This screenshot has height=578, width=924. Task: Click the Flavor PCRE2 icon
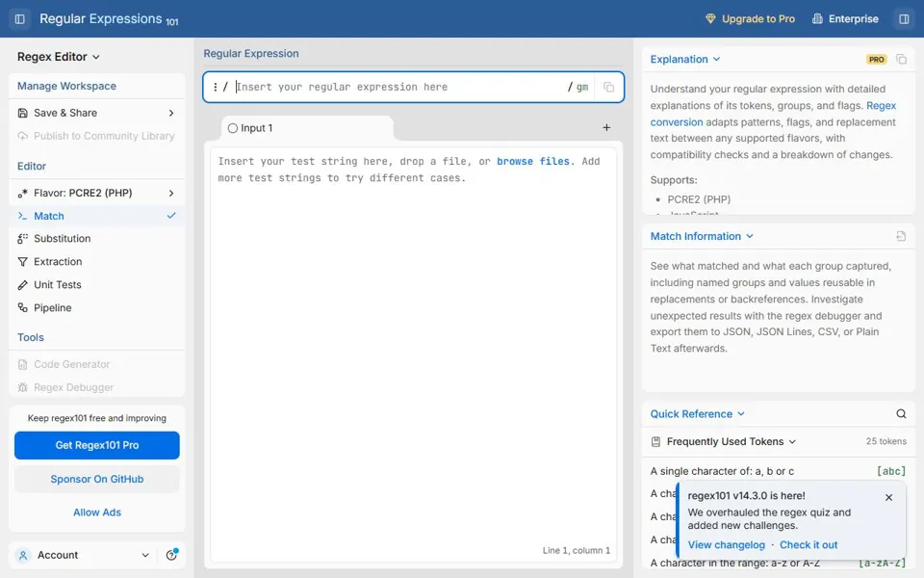(22, 193)
